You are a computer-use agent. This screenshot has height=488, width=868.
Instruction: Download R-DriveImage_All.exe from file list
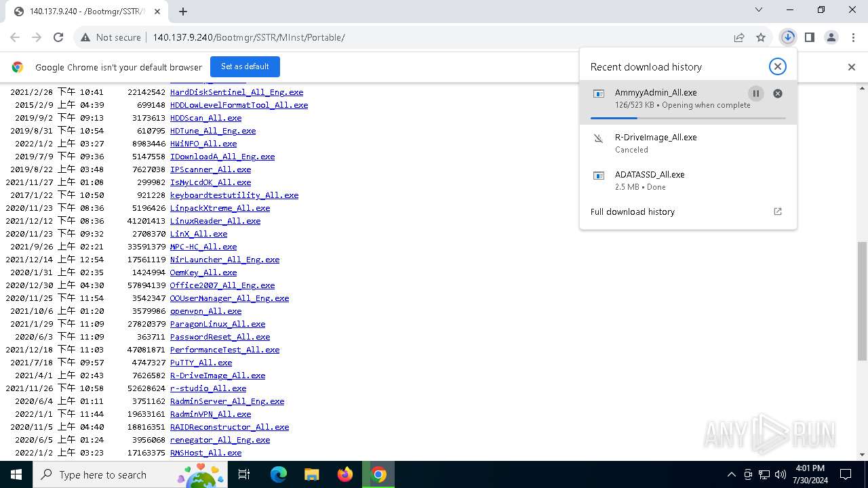(218, 375)
